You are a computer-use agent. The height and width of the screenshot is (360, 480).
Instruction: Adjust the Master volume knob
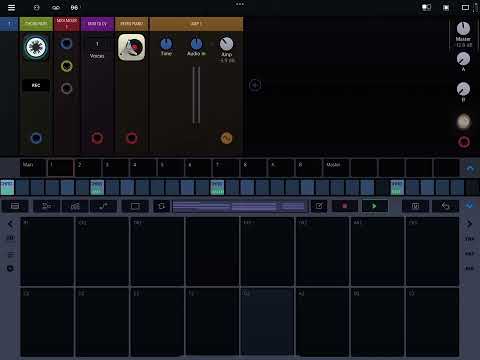[x=463, y=29]
